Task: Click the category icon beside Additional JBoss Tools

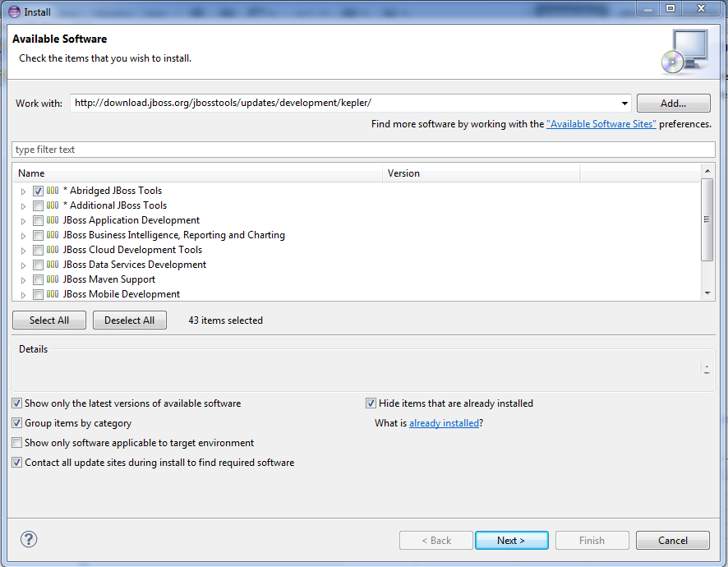Action: pos(53,205)
